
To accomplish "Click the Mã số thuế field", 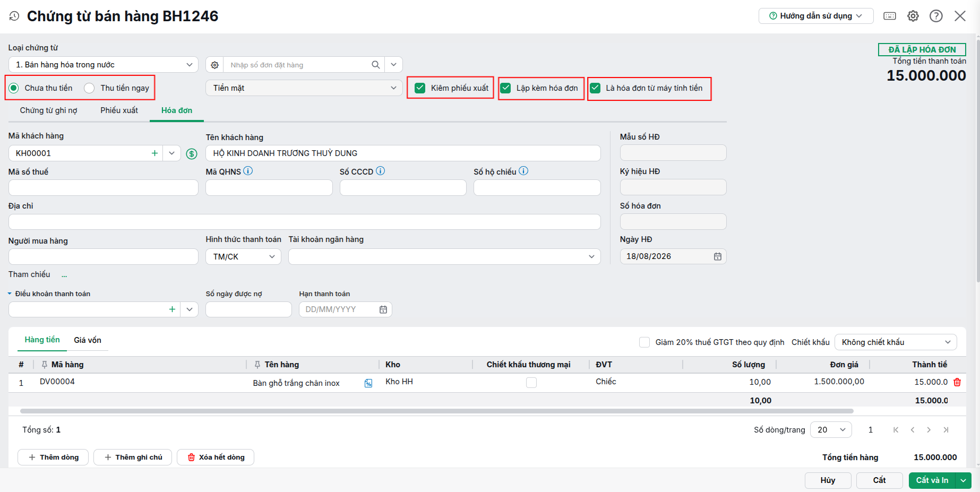I will tap(104, 188).
